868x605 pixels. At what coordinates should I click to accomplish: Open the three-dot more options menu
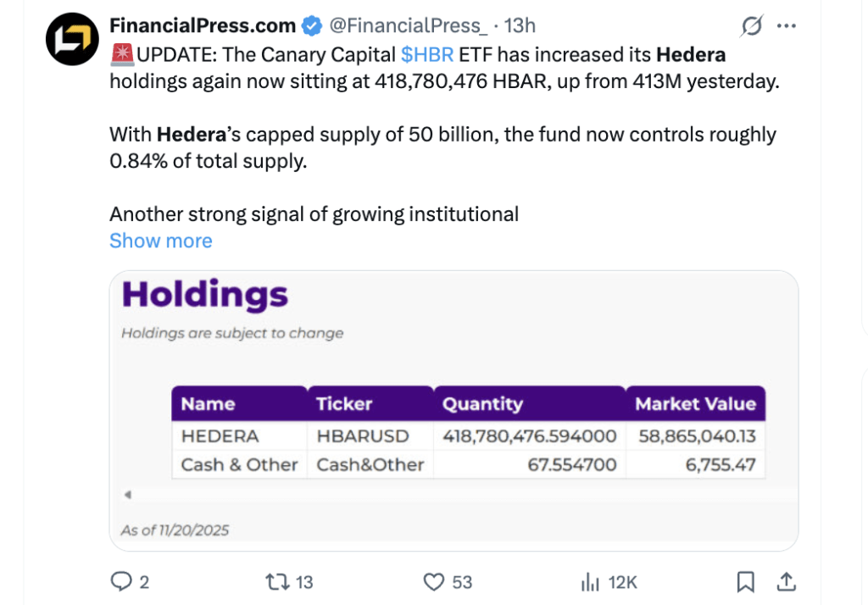[787, 26]
